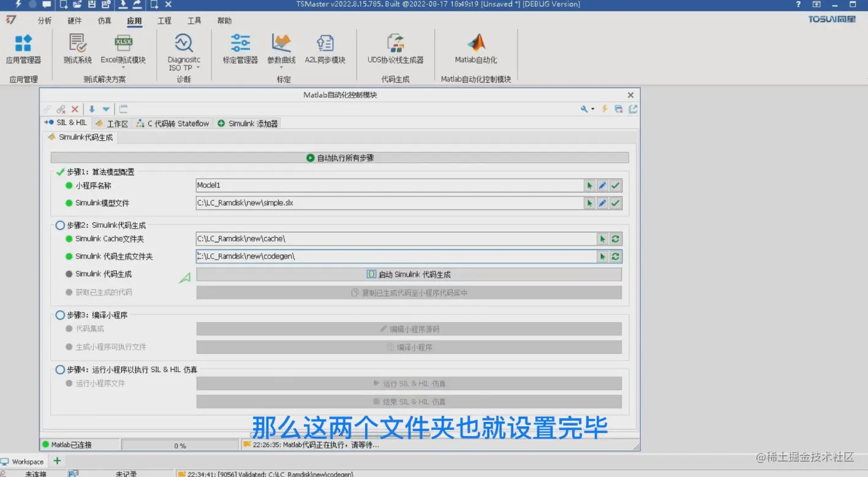The height and width of the screenshot is (477, 868).
Task: Toggle the 步骤2 Simulink代码生成 step circle
Action: (60, 225)
